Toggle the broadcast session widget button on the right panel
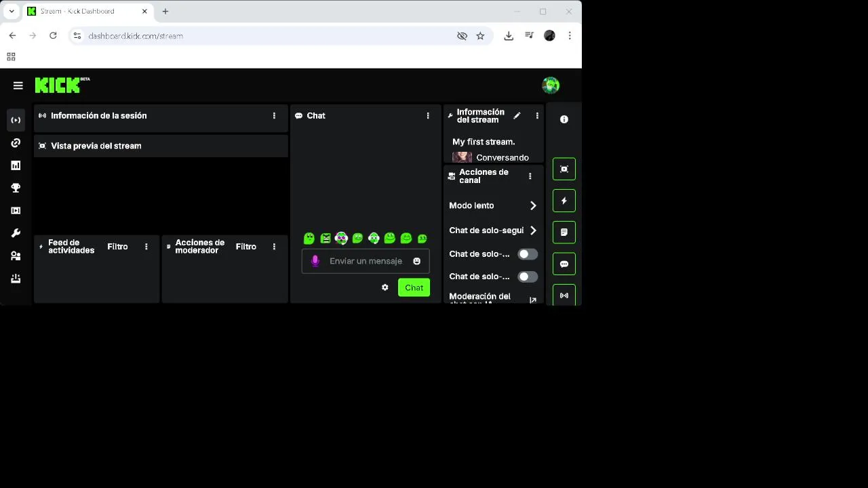The image size is (868, 488). pyautogui.click(x=564, y=295)
